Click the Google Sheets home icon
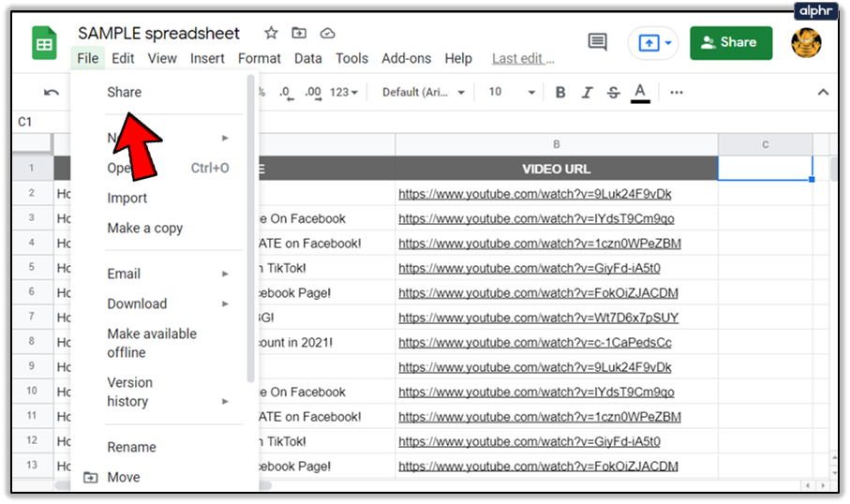Screen dimensions: 850x504 click(x=45, y=44)
